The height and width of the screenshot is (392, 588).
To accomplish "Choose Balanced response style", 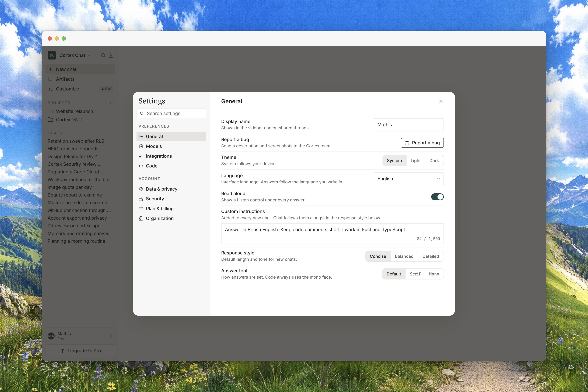I will pos(404,256).
